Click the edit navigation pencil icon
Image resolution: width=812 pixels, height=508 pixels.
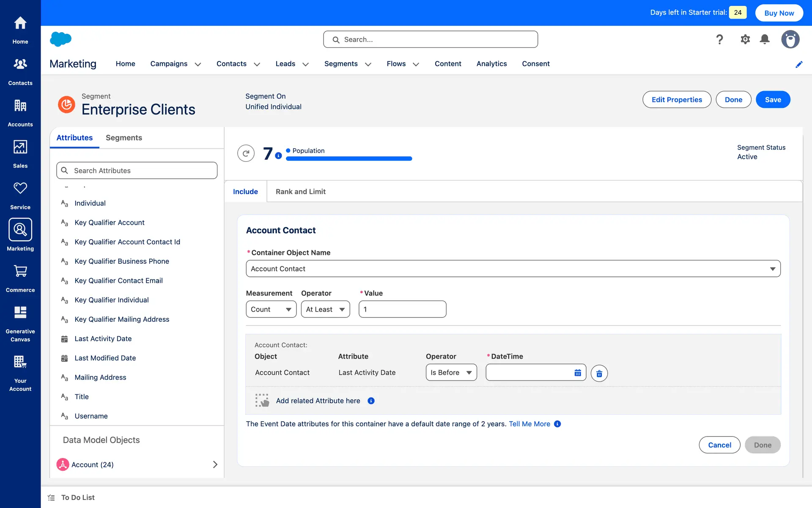click(x=799, y=64)
